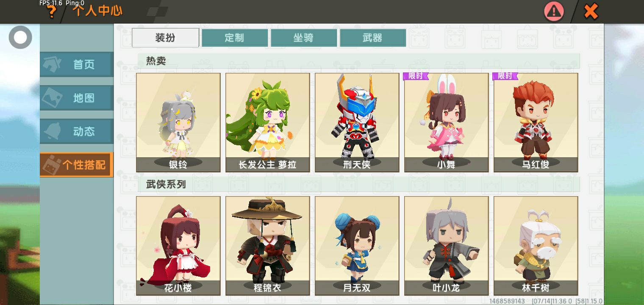Select the limited-time 小舞 skin

point(447,122)
